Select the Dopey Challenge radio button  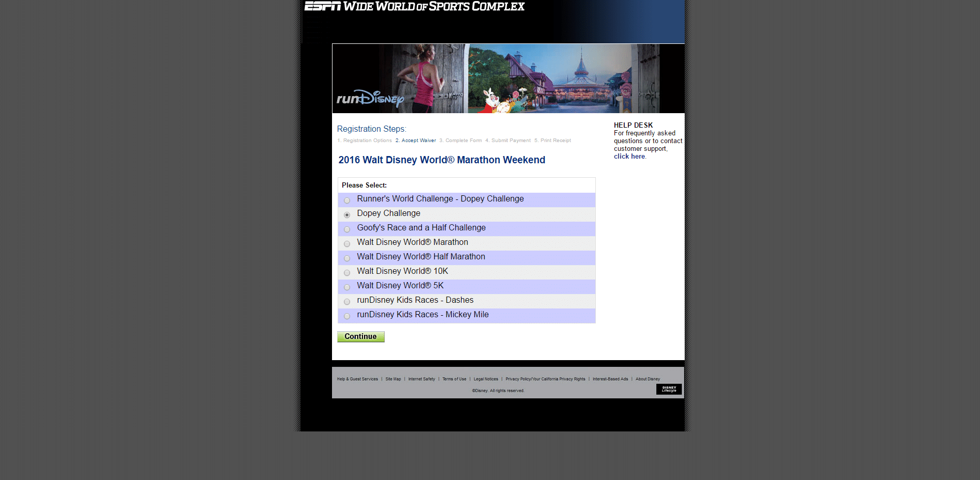tap(347, 215)
